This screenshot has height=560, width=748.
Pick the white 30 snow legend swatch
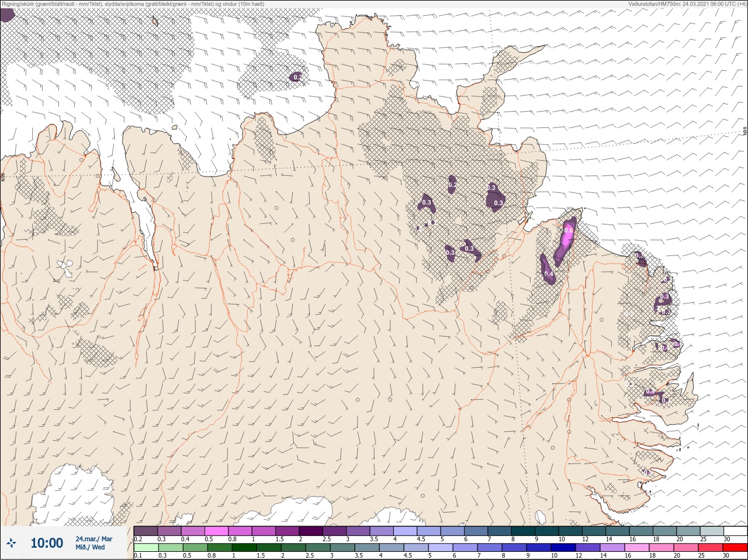(x=735, y=531)
